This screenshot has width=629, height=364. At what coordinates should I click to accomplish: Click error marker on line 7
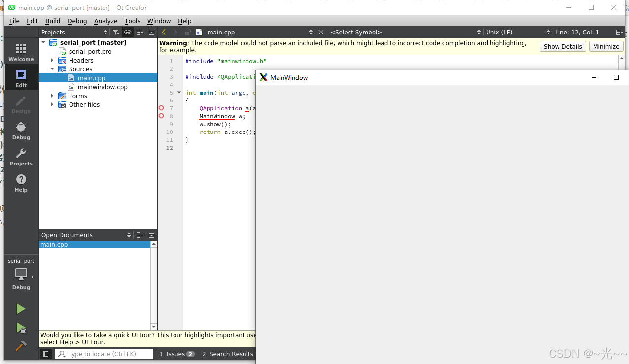point(161,108)
